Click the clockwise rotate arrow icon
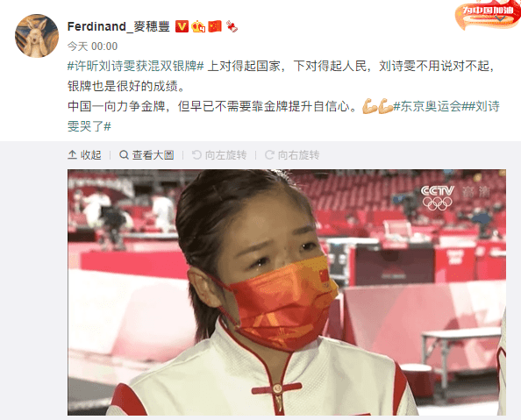Screen dimensions: 521x420 coord(269,154)
